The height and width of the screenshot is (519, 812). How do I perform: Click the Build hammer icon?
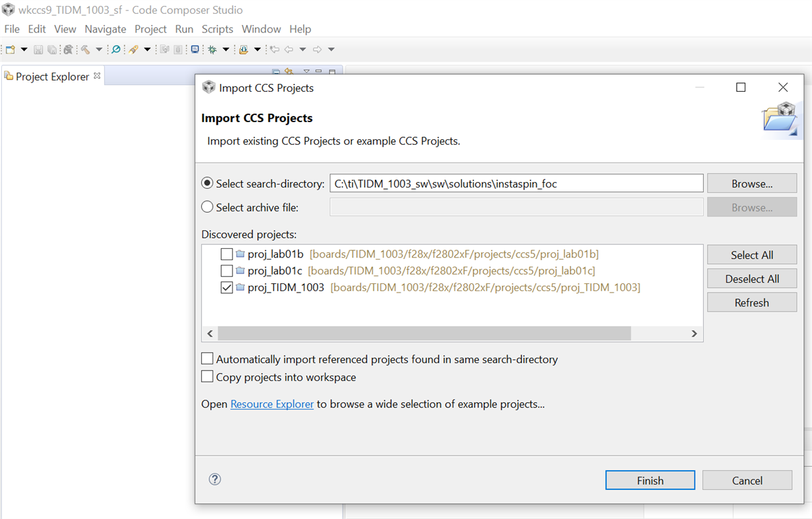point(85,50)
